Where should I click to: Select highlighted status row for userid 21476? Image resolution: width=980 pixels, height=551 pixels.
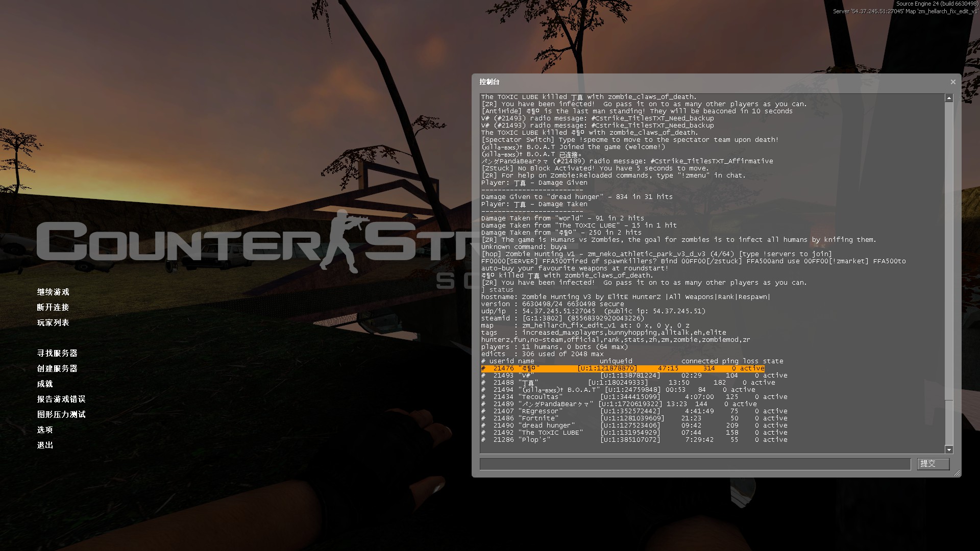pos(623,368)
